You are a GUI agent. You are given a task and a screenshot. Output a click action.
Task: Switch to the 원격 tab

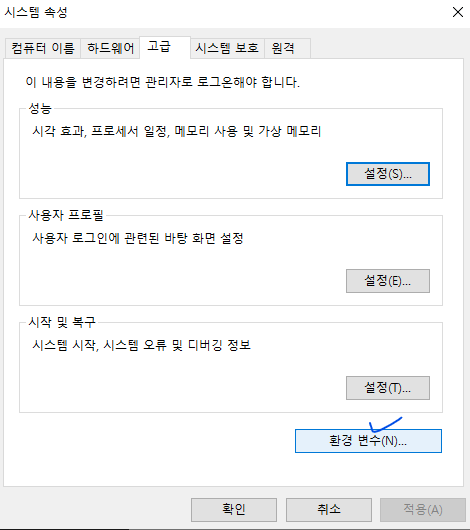[287, 48]
